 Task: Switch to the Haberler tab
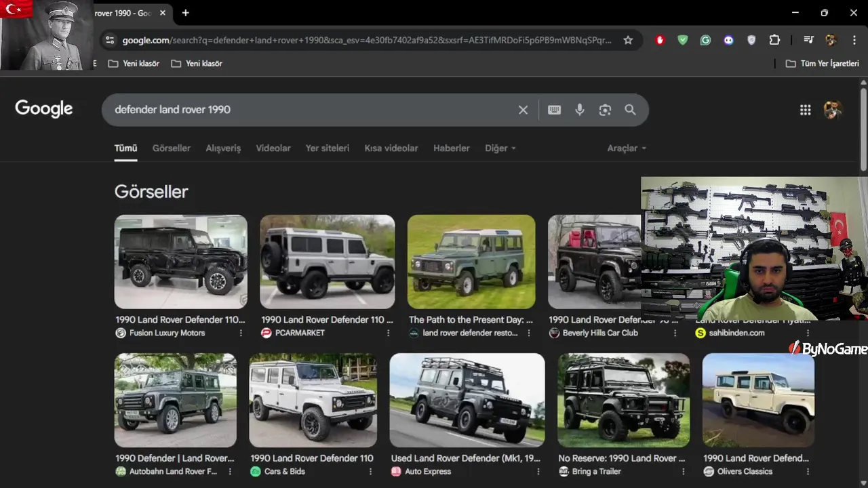pos(451,148)
